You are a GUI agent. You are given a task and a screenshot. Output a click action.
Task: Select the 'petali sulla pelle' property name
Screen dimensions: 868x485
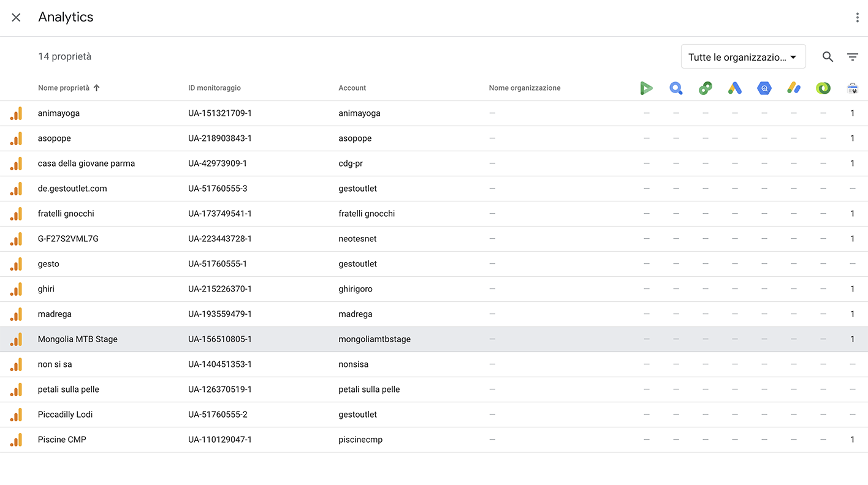point(69,389)
